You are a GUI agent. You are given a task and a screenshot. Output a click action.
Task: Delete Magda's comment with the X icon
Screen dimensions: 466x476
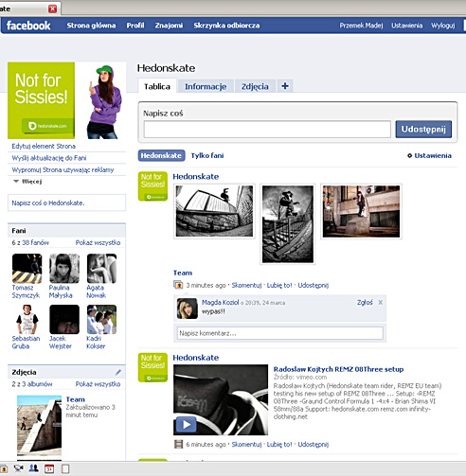pos(381,302)
